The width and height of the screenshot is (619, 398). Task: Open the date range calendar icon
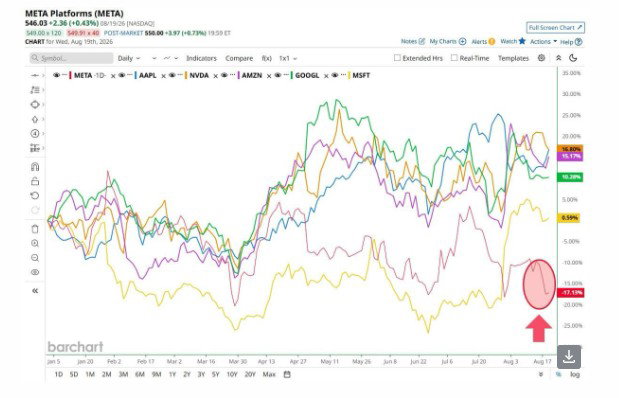[x=287, y=374]
